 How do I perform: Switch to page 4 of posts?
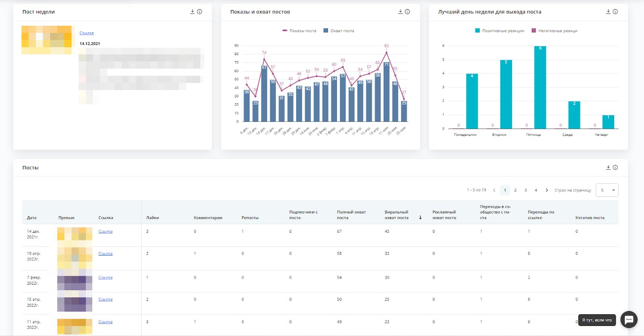point(536,190)
